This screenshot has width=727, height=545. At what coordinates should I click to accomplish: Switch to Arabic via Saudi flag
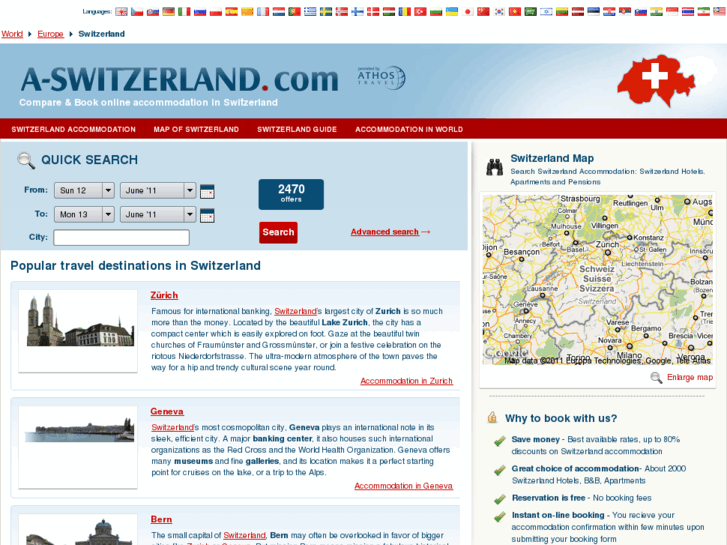coord(531,12)
